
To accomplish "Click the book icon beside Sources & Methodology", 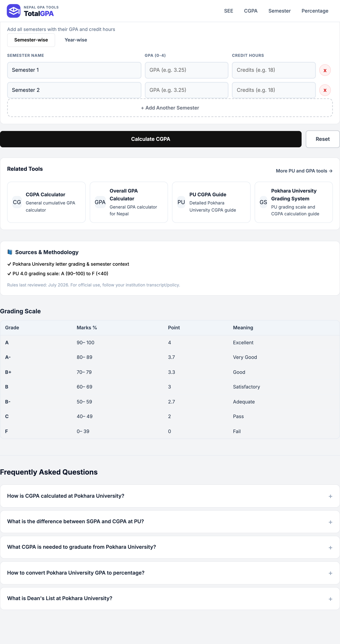I will pos(10,252).
